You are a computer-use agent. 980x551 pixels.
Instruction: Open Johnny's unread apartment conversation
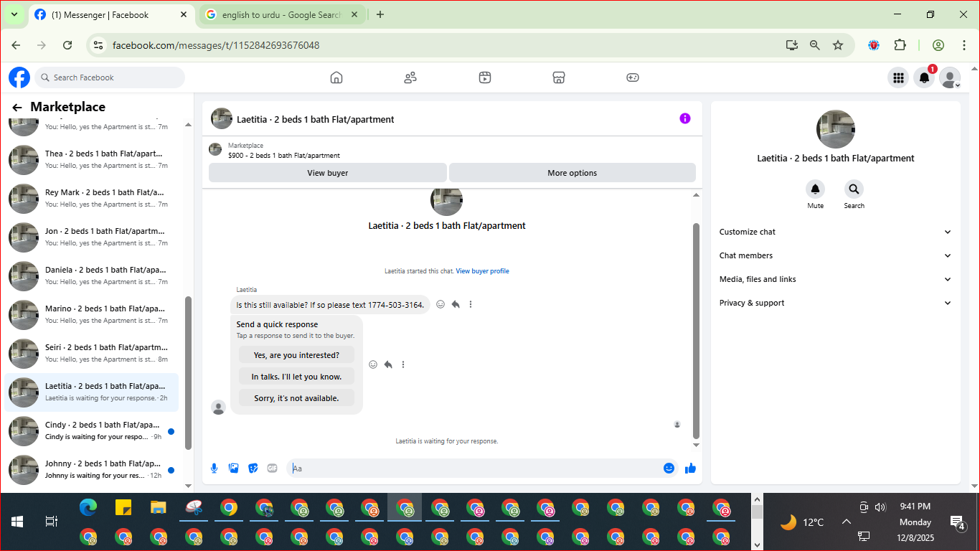[92, 469]
